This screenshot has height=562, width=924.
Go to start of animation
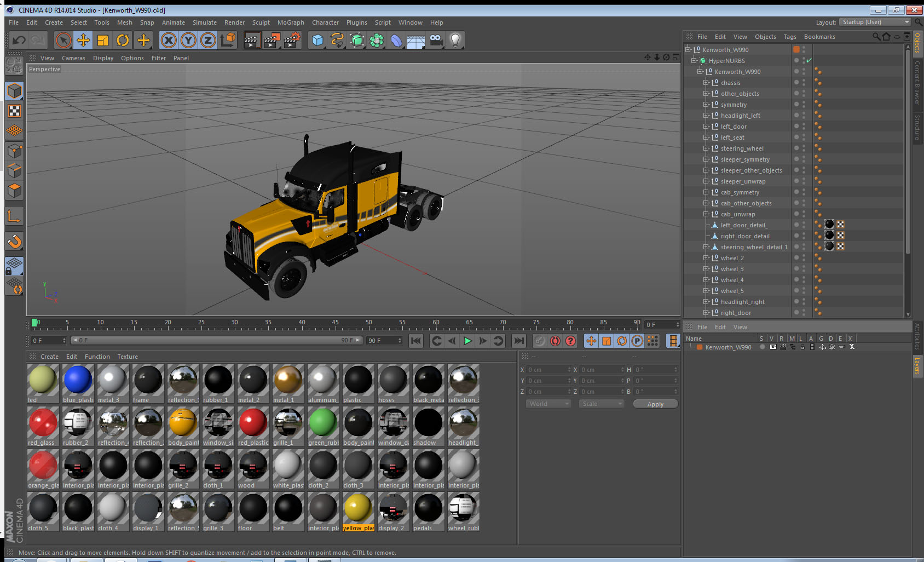[416, 341]
